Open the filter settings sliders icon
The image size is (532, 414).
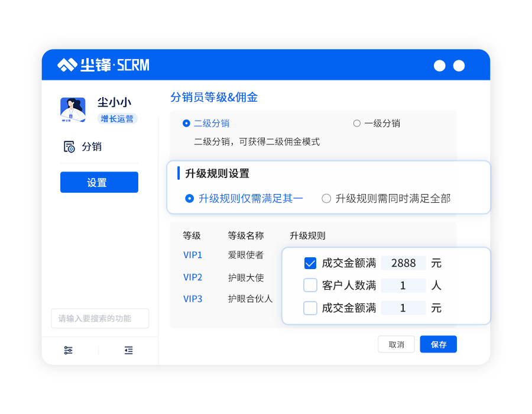click(68, 350)
